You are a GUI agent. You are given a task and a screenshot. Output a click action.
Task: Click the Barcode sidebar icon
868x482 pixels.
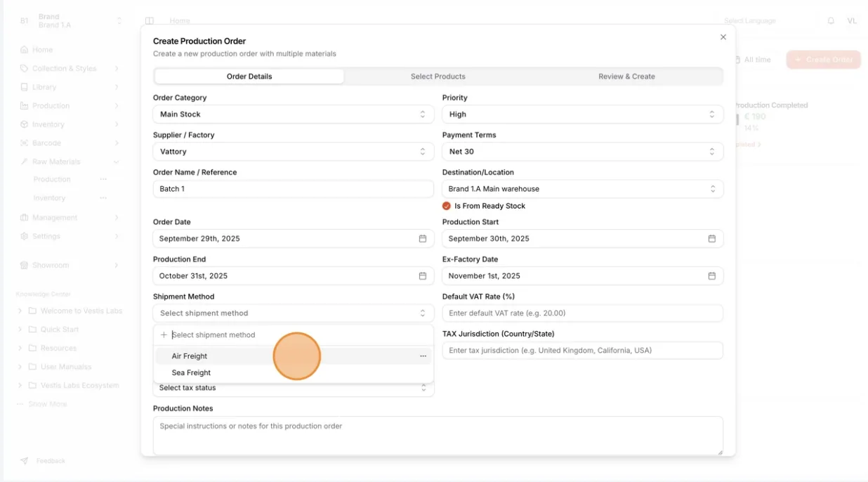click(x=25, y=143)
